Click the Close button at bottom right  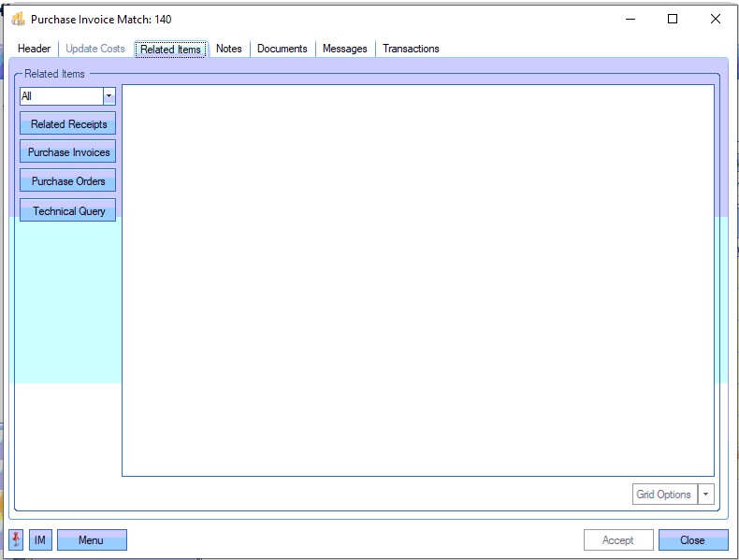pyautogui.click(x=693, y=539)
